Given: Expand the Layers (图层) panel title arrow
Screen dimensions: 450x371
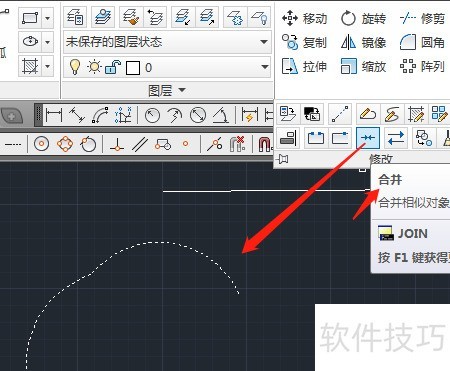Looking at the screenshot, I should click(x=182, y=90).
